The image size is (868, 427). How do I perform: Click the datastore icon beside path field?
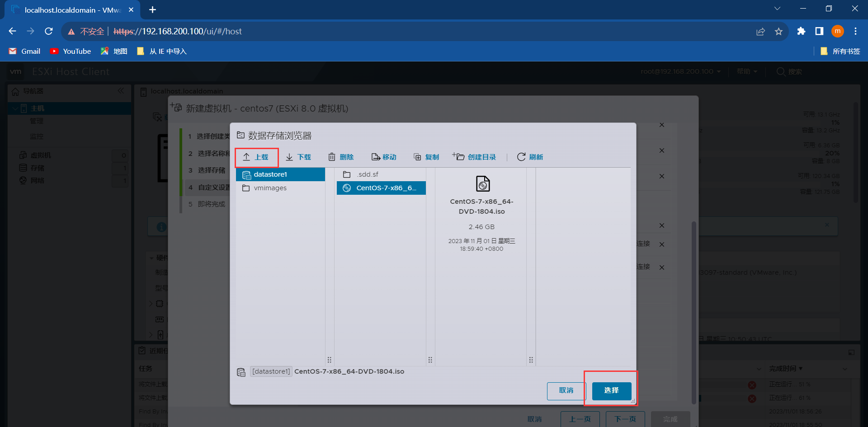(x=241, y=372)
